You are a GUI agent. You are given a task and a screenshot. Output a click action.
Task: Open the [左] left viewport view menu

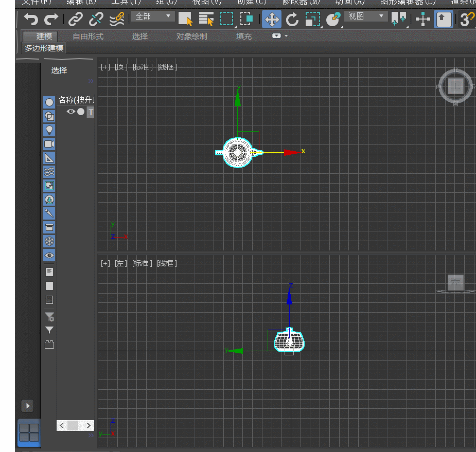[121, 263]
